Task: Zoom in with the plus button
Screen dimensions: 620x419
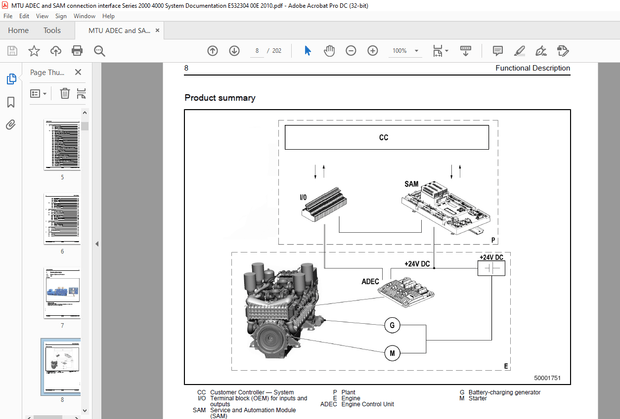Action: (372, 51)
